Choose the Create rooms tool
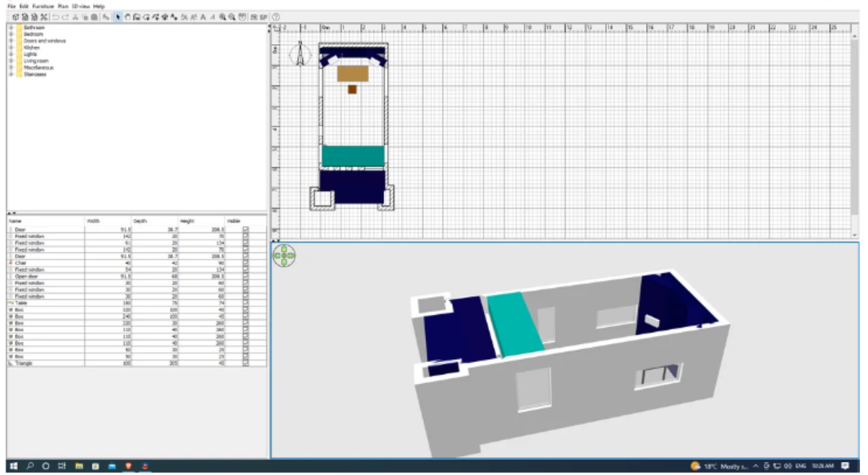This screenshot has height=475, width=868. 147,17
